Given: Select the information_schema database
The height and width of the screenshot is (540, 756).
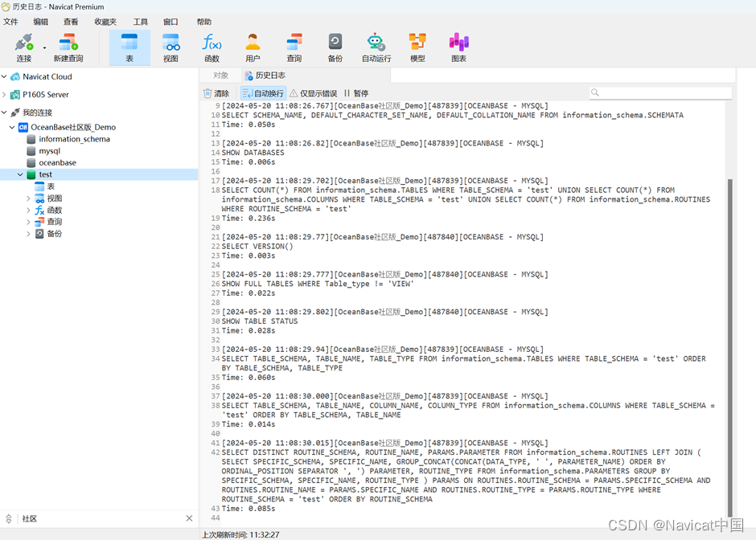Looking at the screenshot, I should (74, 139).
